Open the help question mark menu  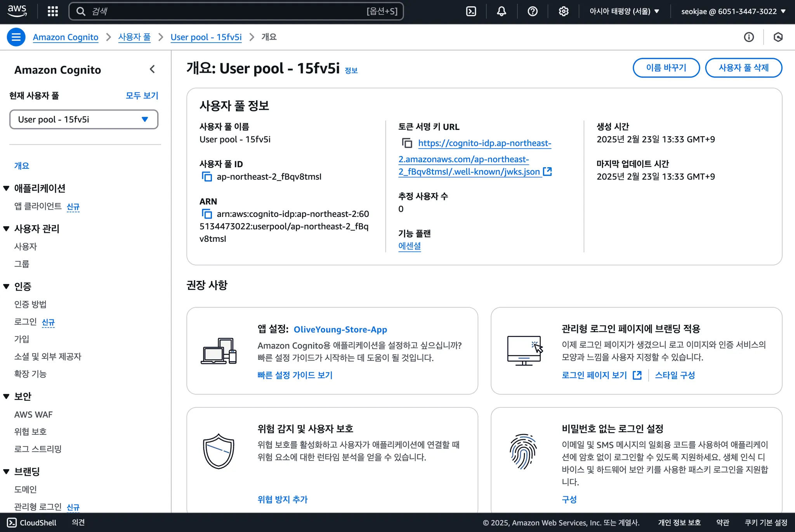pyautogui.click(x=533, y=11)
